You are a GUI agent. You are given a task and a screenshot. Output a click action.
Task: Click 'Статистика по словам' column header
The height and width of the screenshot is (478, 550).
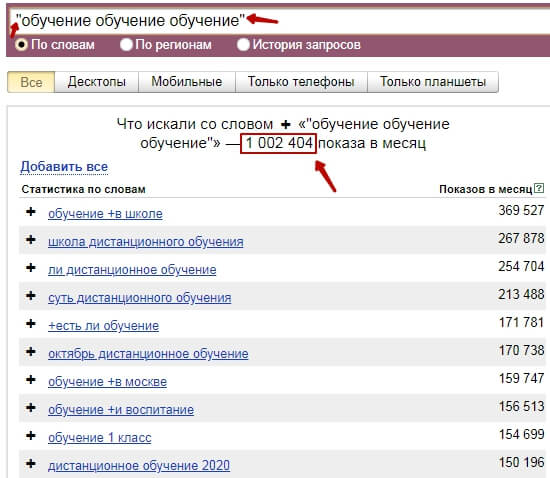point(83,189)
